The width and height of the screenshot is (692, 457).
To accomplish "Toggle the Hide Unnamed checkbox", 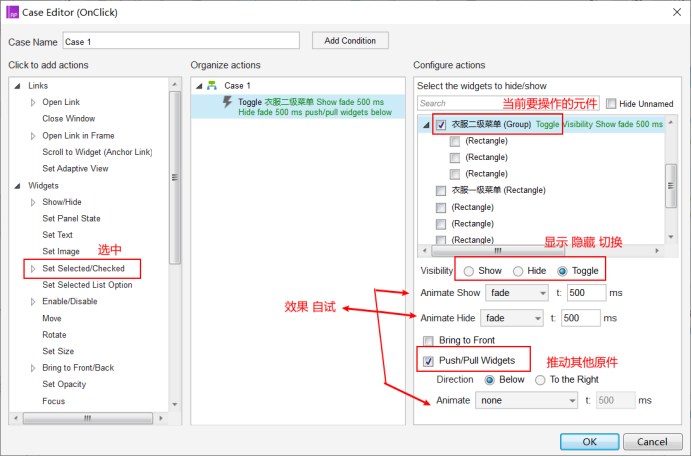I will tap(611, 104).
